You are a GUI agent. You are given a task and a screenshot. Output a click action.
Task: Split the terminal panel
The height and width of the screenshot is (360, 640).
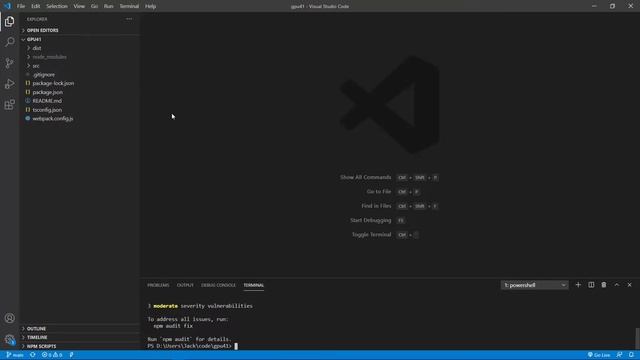pos(591,285)
